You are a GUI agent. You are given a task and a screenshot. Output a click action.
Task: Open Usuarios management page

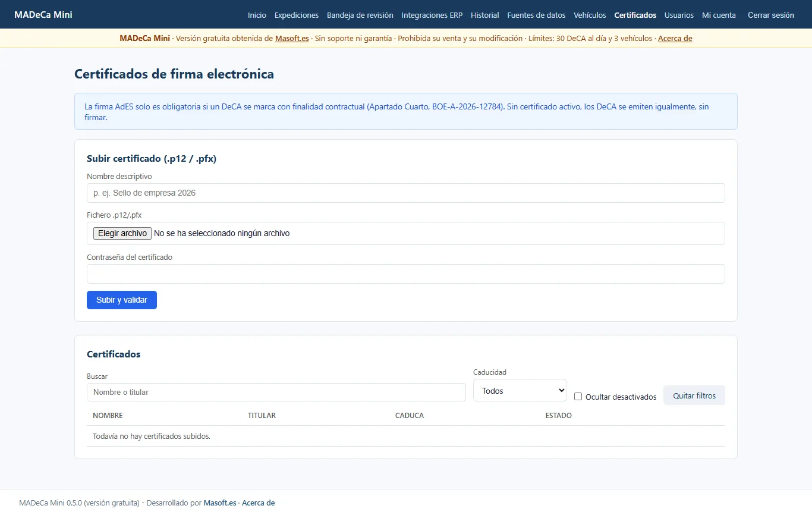coord(679,15)
